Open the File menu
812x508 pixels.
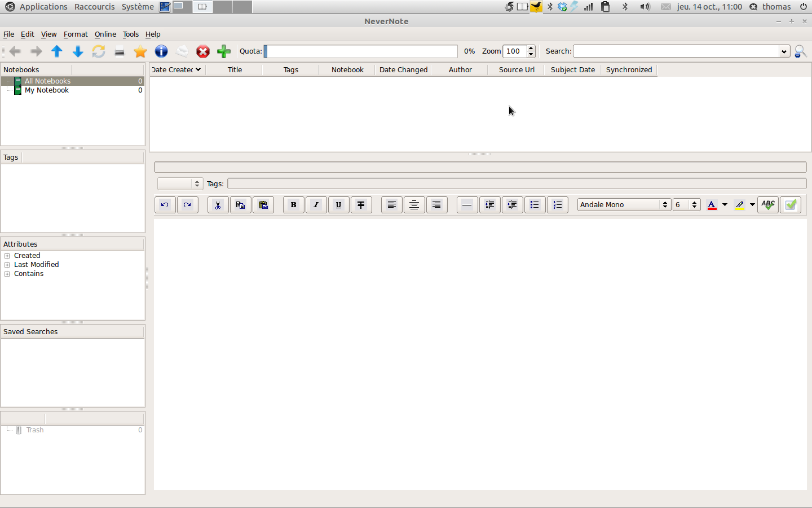(x=9, y=34)
